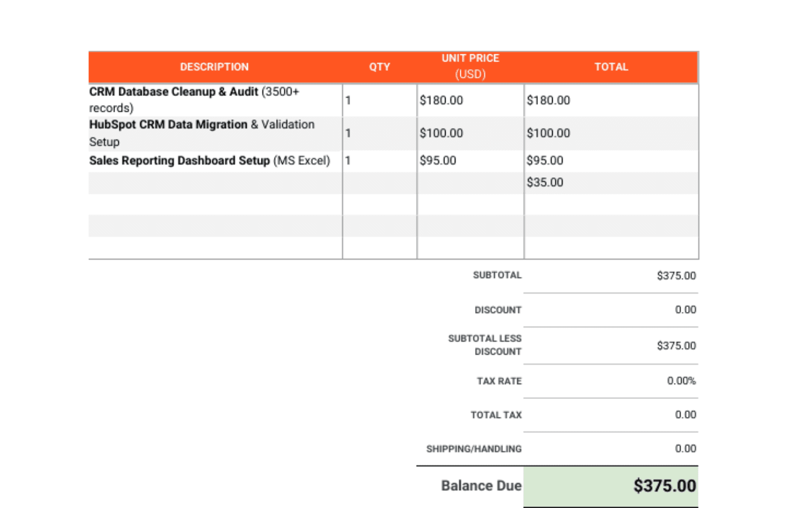Screen dimensions: 812x508
Task: Select quantity cell for CRM Database Cleanup row
Action: coord(380,100)
